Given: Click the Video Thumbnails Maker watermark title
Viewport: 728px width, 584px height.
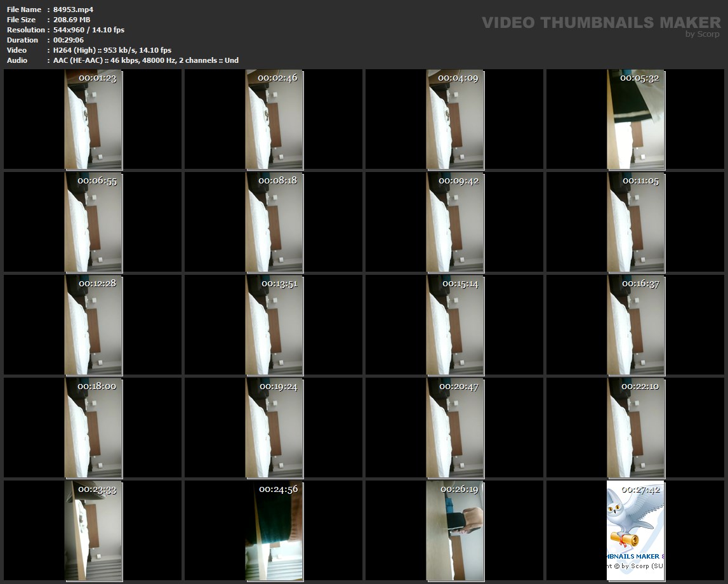Looking at the screenshot, I should [600, 23].
